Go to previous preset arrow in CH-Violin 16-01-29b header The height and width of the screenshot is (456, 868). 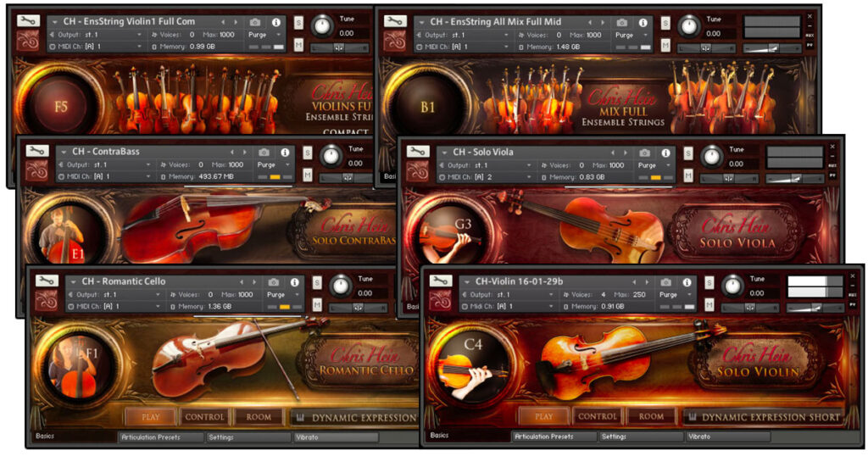(x=634, y=281)
